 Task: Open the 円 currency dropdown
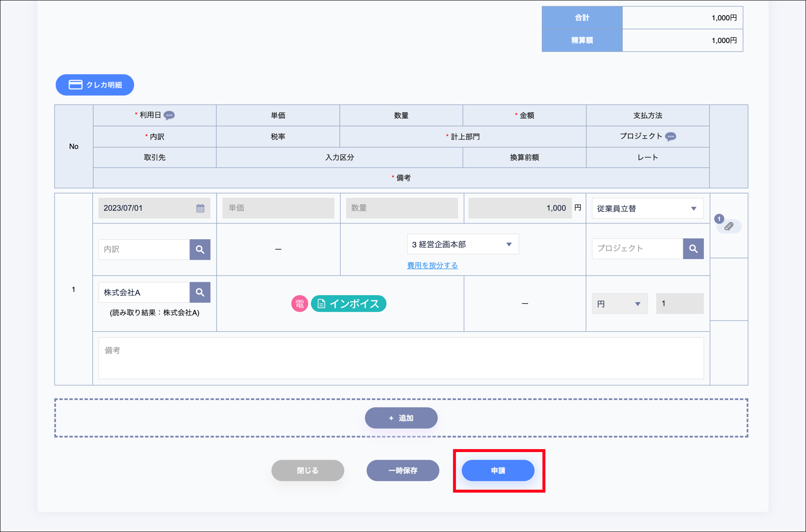[619, 304]
